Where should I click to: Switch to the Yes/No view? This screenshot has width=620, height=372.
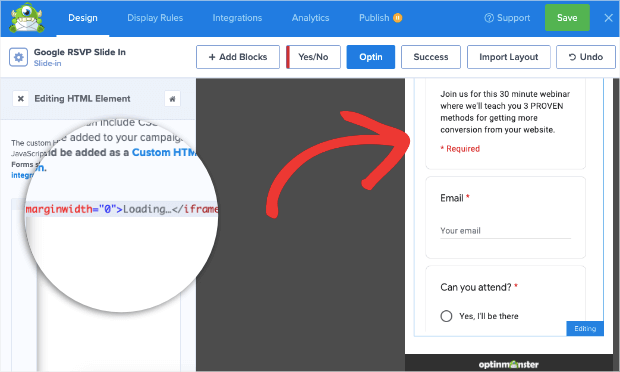pyautogui.click(x=313, y=57)
